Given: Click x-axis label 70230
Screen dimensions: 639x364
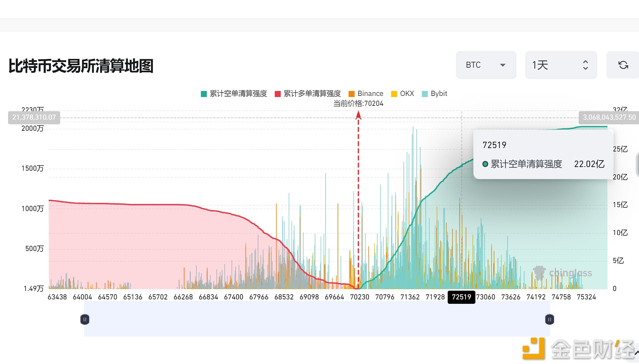Looking at the screenshot, I should (x=360, y=297).
